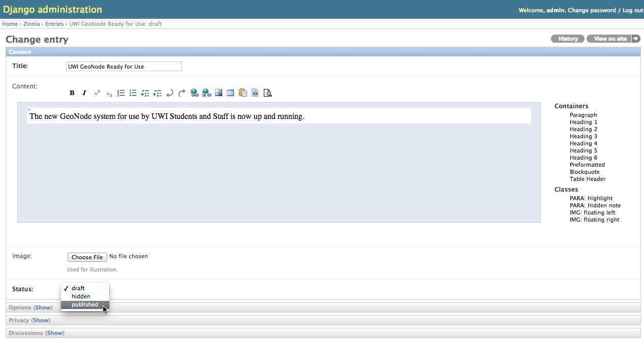The width and height of the screenshot is (644, 340).
Task: Select draft in the Status dropdown
Action: [x=85, y=288]
